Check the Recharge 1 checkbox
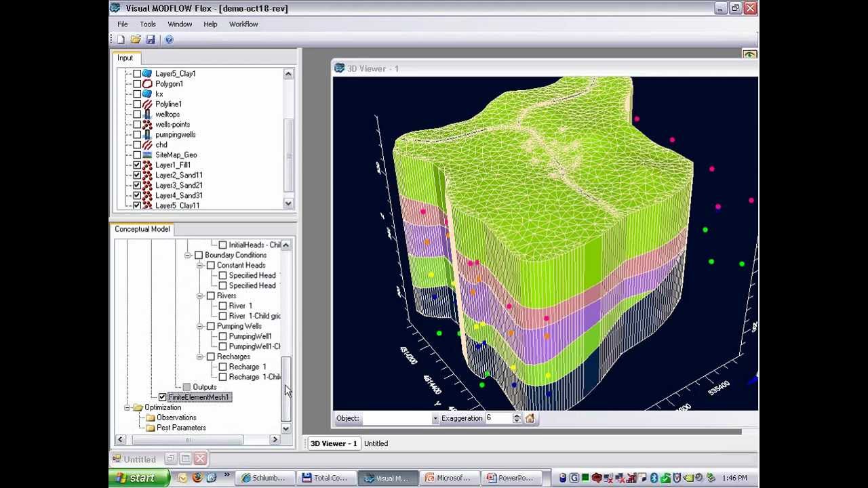The height and width of the screenshot is (488, 868). pyautogui.click(x=222, y=367)
